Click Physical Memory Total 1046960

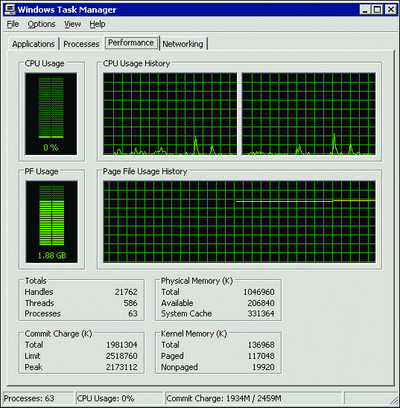(x=259, y=292)
